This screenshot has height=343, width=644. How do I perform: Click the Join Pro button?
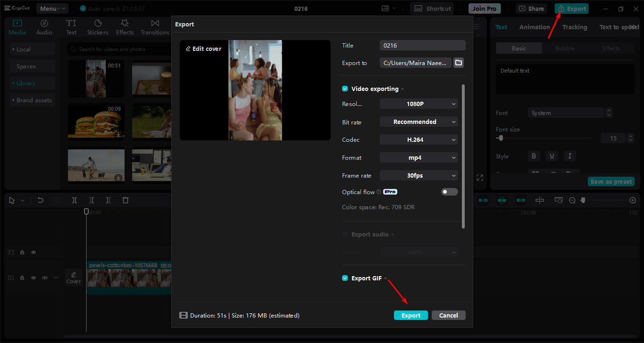pos(484,8)
